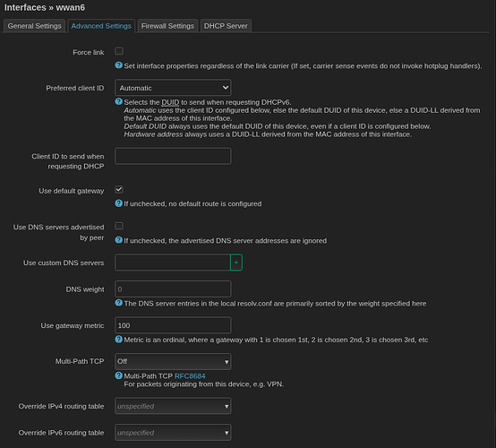Focus the Use gateway metric field

[173, 325]
